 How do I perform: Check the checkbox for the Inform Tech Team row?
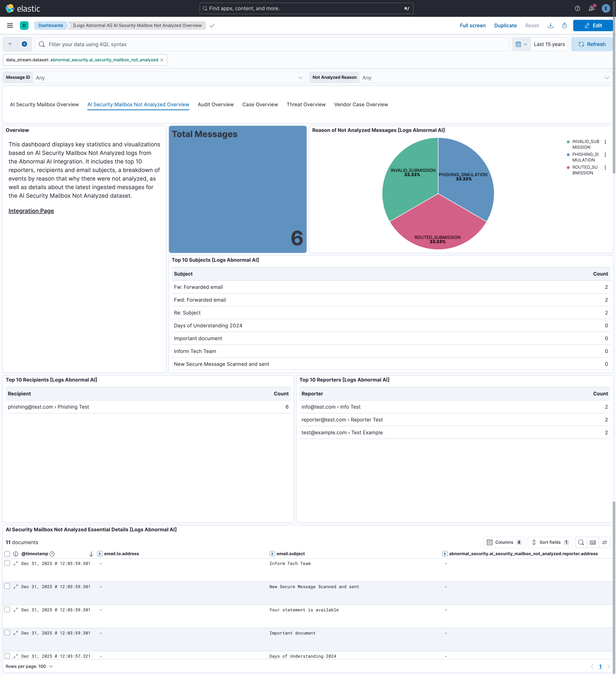(x=7, y=563)
